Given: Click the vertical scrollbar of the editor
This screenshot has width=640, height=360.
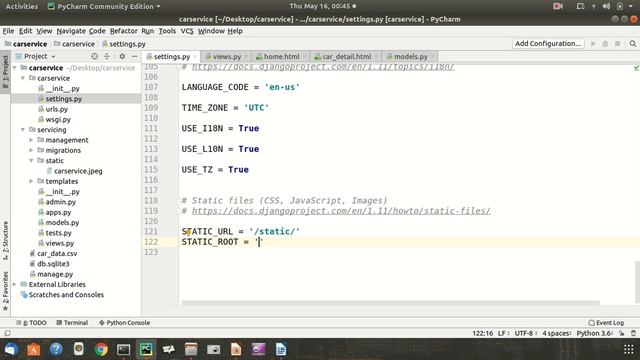Looking at the screenshot, I should [x=638, y=282].
